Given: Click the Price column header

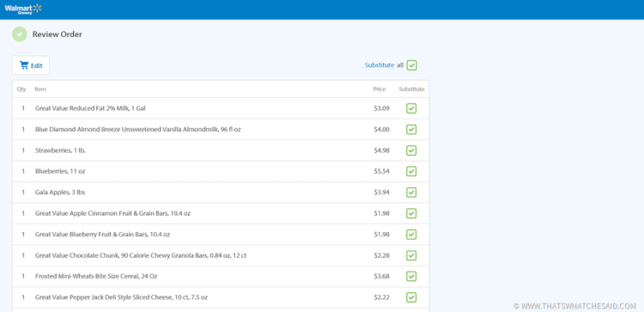Looking at the screenshot, I should [380, 89].
